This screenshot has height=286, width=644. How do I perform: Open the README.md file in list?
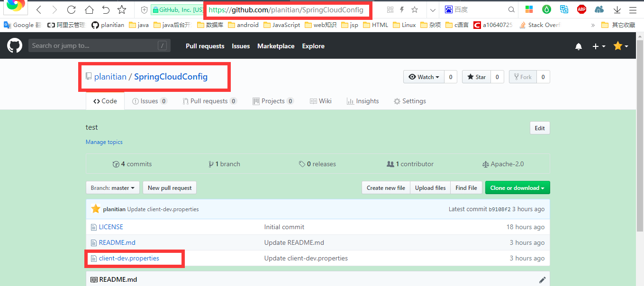tap(117, 242)
